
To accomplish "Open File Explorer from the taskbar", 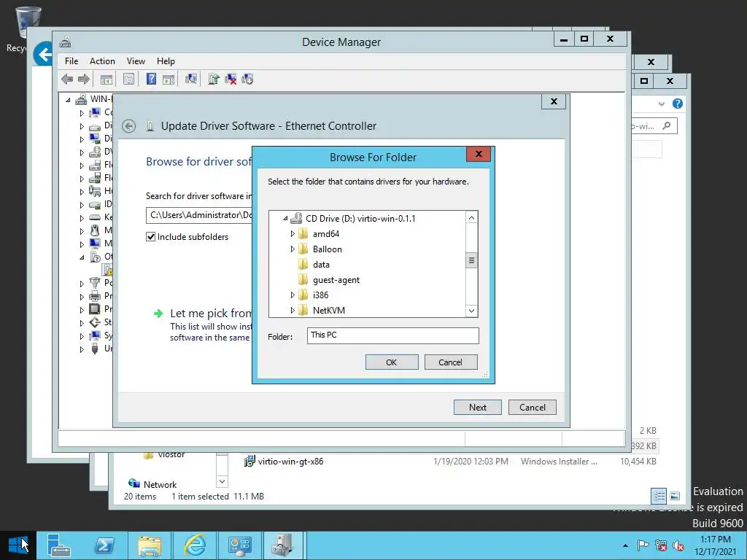I will coord(150,545).
